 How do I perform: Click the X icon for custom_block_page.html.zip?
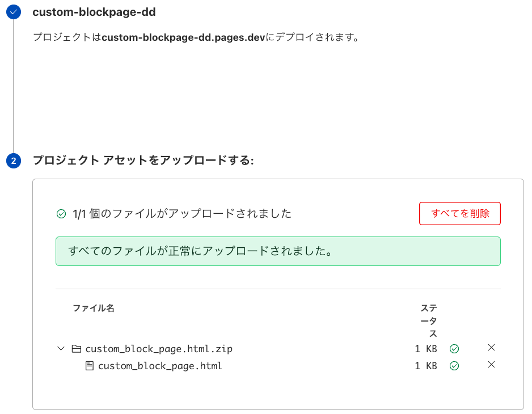491,348
